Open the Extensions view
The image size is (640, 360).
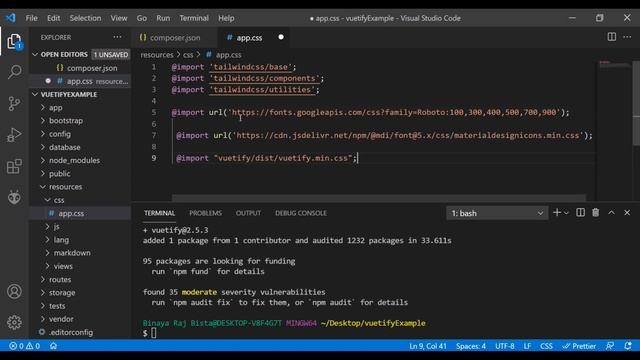(x=14, y=166)
